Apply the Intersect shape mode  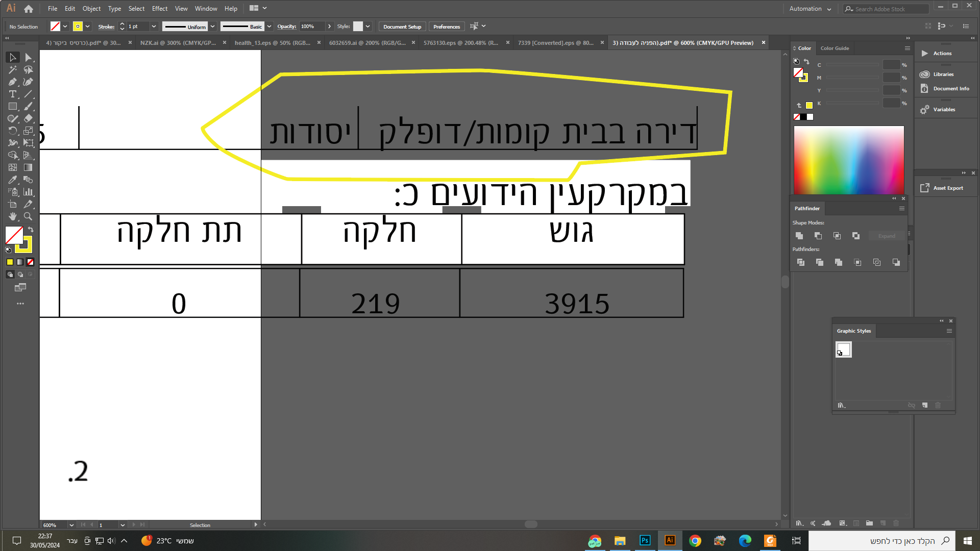click(837, 236)
